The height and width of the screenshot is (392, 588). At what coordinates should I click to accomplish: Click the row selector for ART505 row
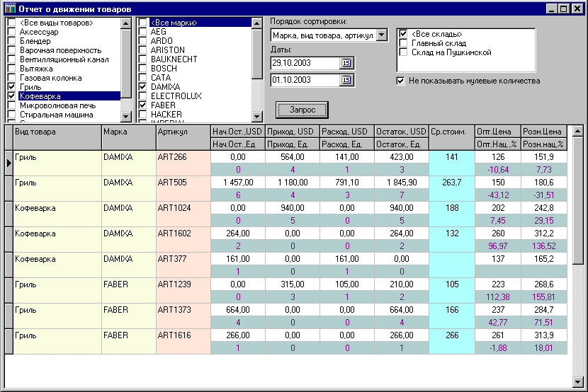(9, 189)
